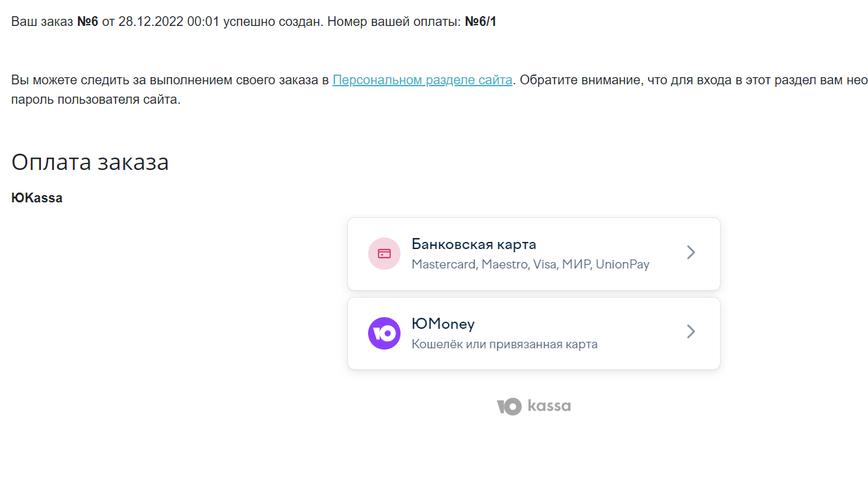This screenshot has width=868, height=478.
Task: Click the Кошелёк или привязанная карта subtitle
Action: [504, 344]
